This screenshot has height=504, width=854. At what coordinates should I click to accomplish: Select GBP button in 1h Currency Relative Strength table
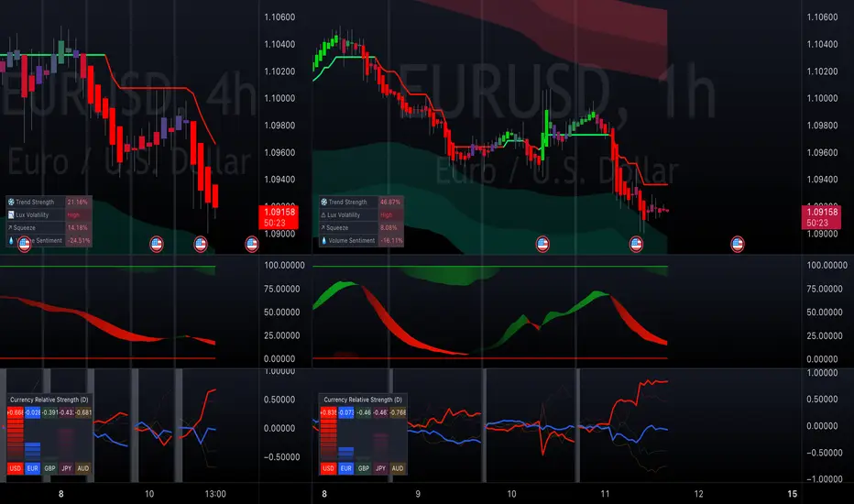point(363,468)
